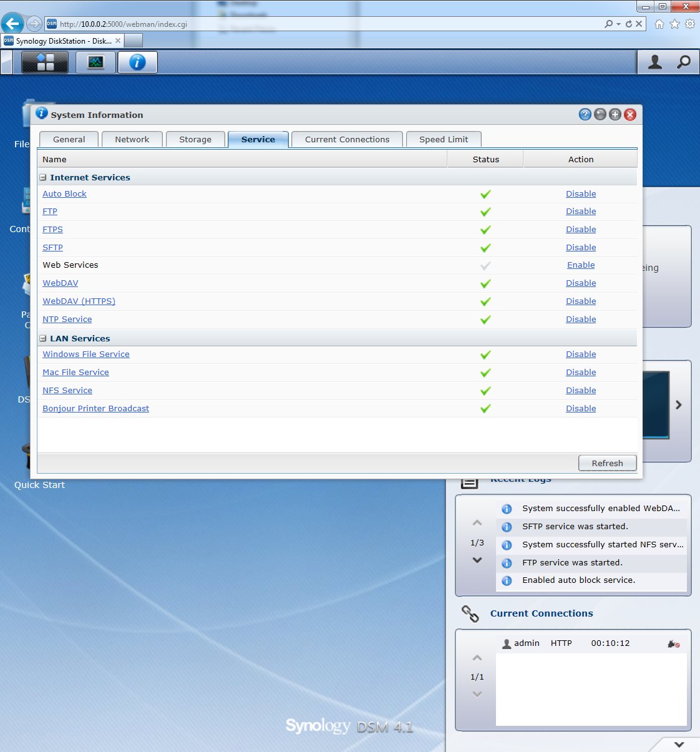Open the Resource Monitor taskbar icon

pyautogui.click(x=95, y=62)
